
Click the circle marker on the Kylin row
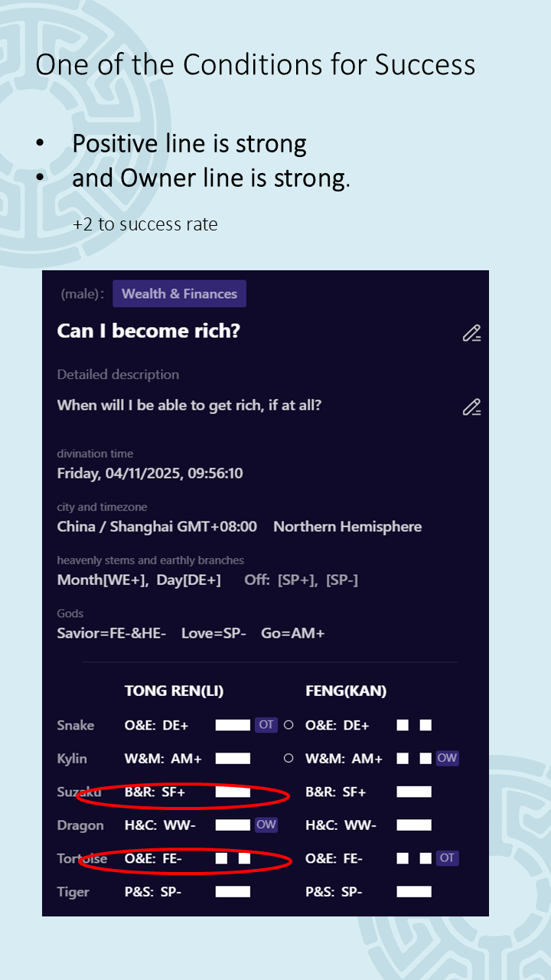[289, 759]
